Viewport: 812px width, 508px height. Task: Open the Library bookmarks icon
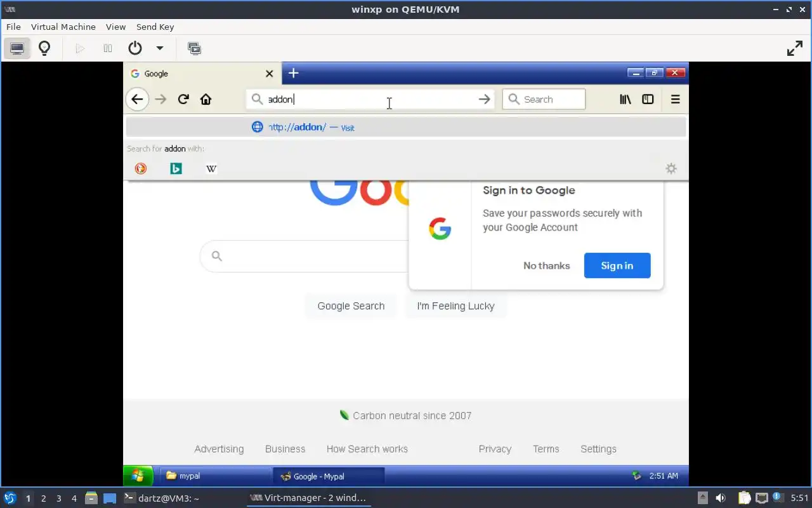[625, 99]
